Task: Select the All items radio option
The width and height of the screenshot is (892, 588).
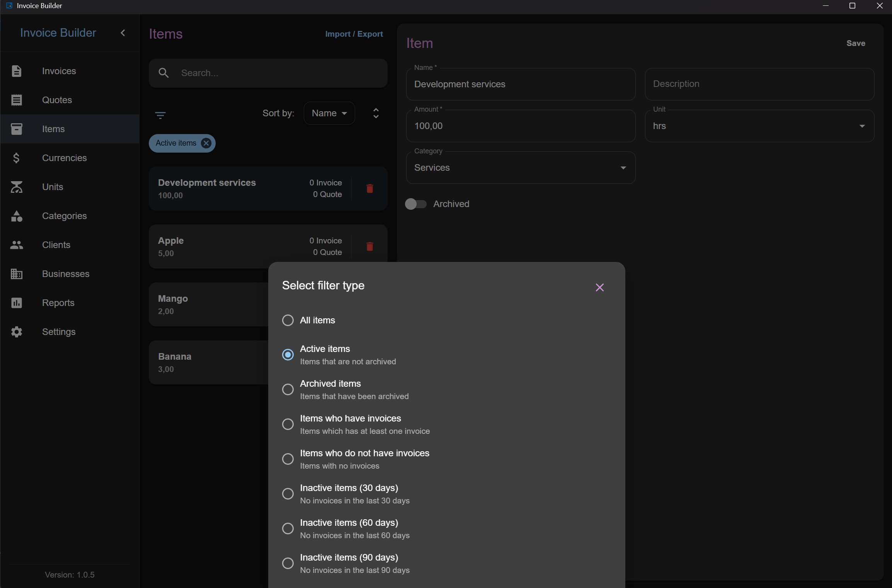Action: [x=288, y=320]
